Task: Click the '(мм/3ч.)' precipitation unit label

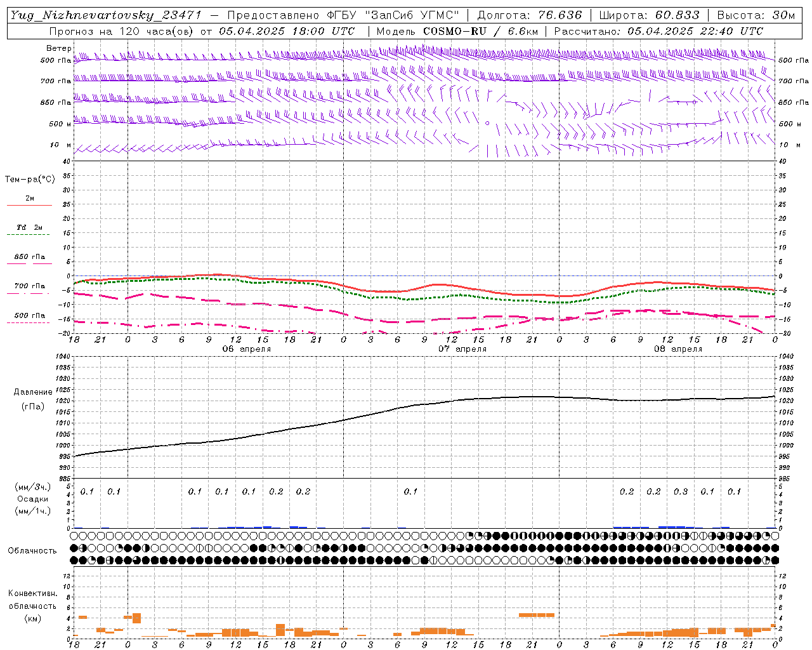Action: [x=32, y=487]
